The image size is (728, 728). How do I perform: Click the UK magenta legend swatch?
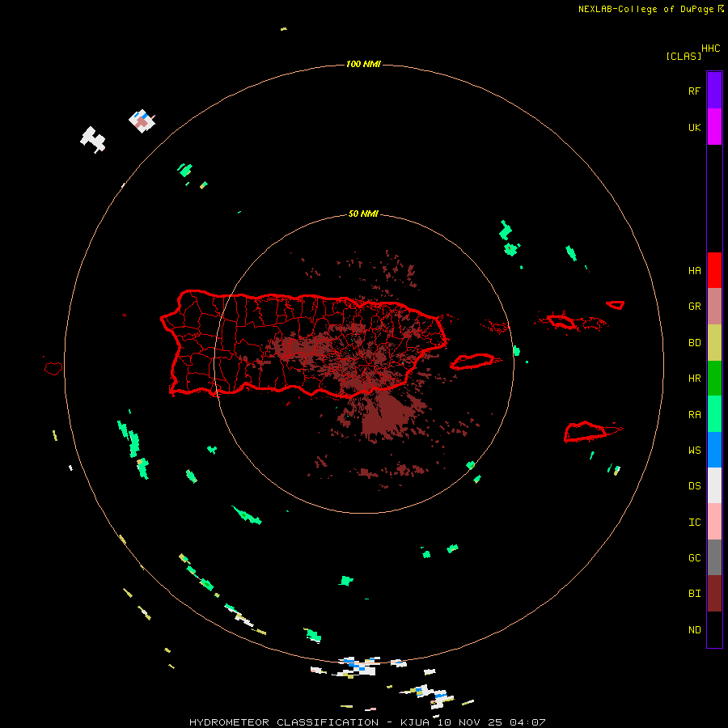point(714,127)
